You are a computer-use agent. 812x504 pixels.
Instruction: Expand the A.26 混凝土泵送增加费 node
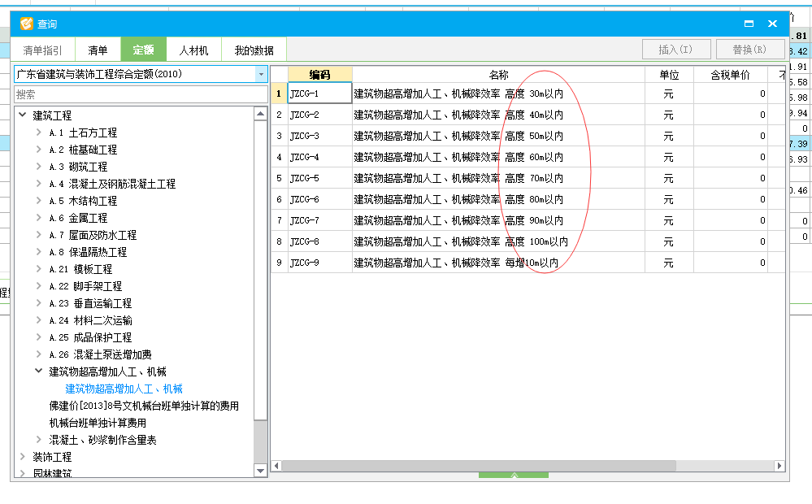point(39,354)
